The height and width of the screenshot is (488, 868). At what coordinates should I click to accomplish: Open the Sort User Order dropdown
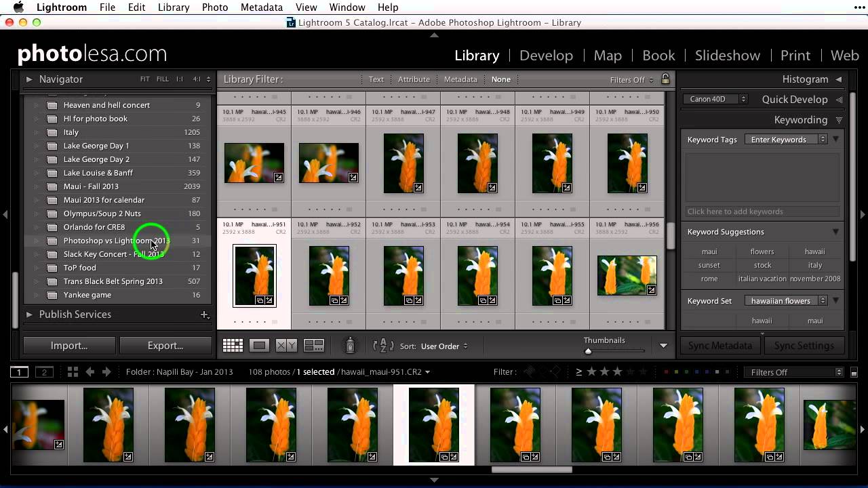(444, 346)
